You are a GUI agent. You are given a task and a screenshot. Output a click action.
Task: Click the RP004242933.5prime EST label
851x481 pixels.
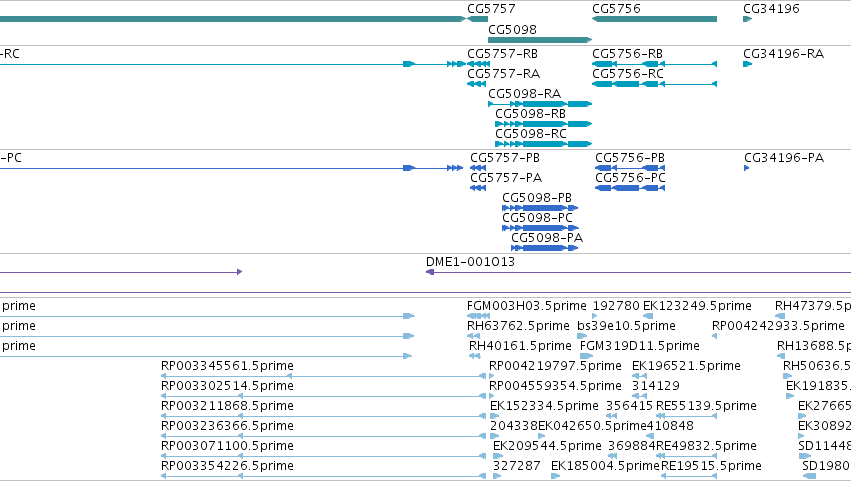778,326
